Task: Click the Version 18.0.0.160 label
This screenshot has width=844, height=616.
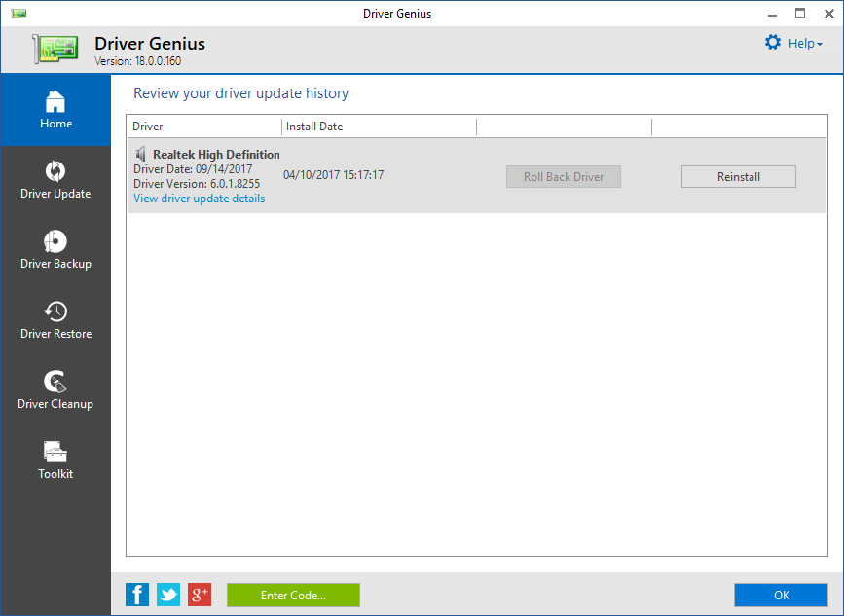Action: [x=138, y=61]
